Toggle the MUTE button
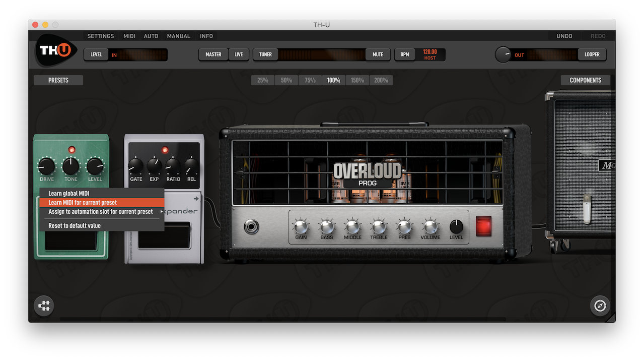This screenshot has height=360, width=644. [378, 54]
